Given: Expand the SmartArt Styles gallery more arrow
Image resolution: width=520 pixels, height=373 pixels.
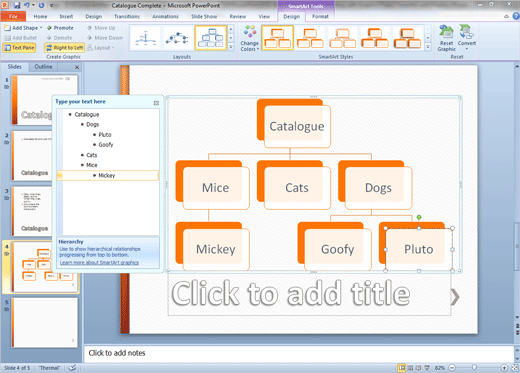Looking at the screenshot, I should click(428, 47).
